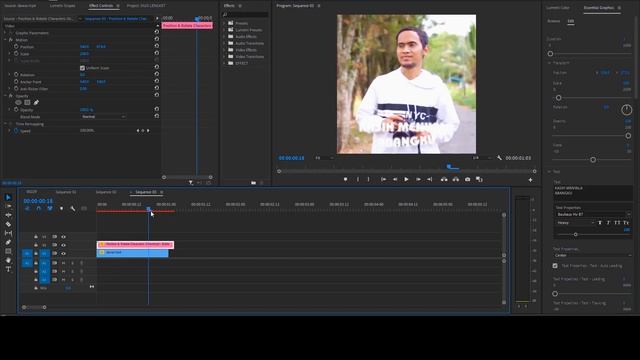Toggle top video track eye visibility
The height and width of the screenshot is (360, 640).
click(63, 237)
